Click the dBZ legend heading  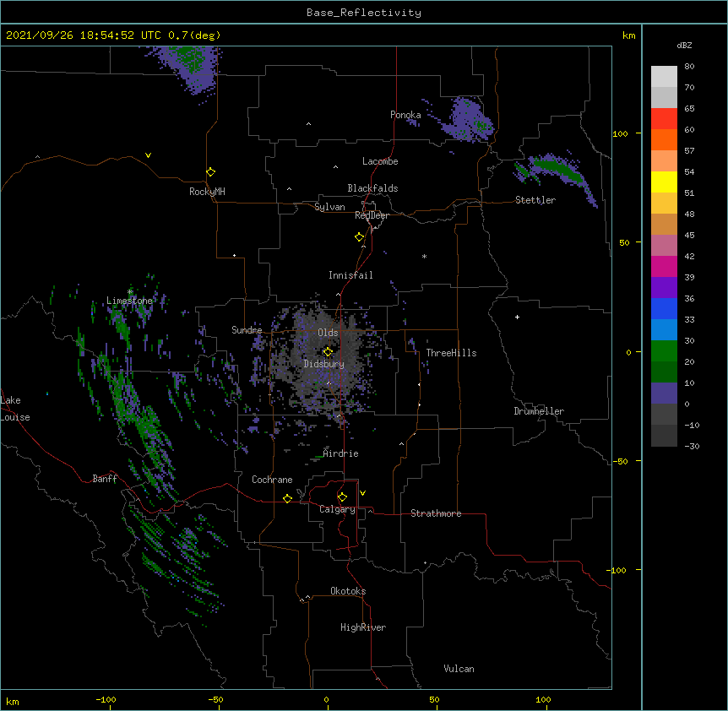point(684,46)
